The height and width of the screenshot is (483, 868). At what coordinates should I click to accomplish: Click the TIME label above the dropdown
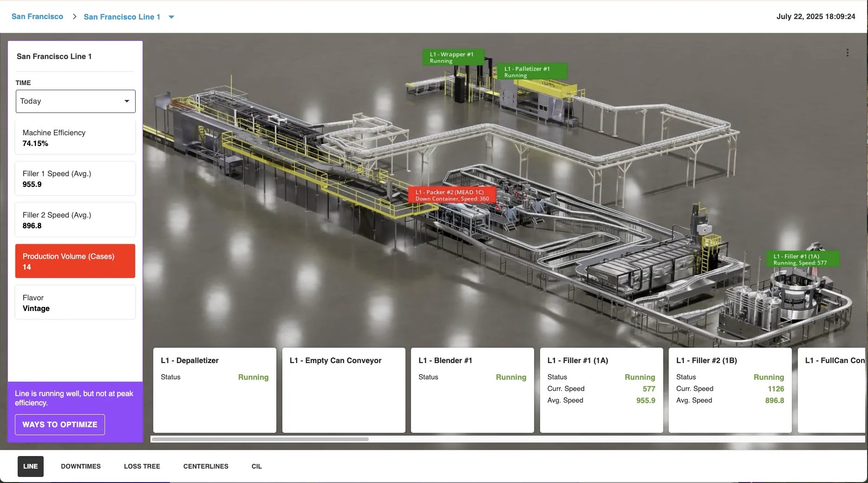[x=23, y=83]
